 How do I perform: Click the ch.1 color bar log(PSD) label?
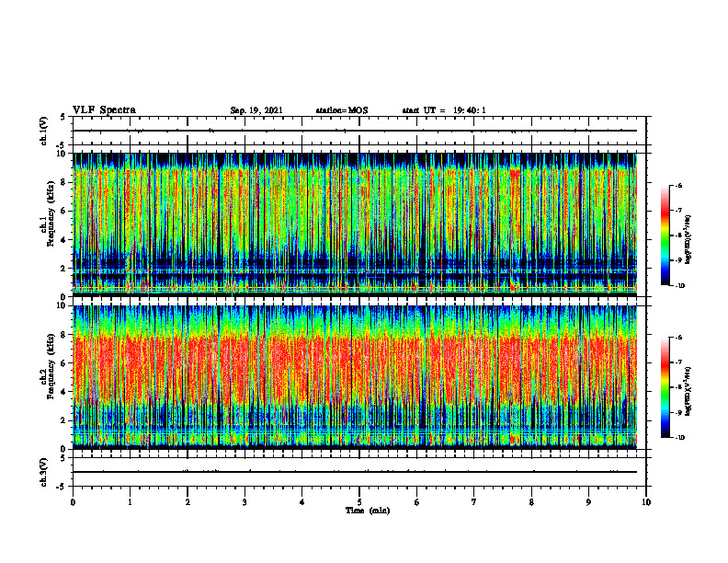688,240
